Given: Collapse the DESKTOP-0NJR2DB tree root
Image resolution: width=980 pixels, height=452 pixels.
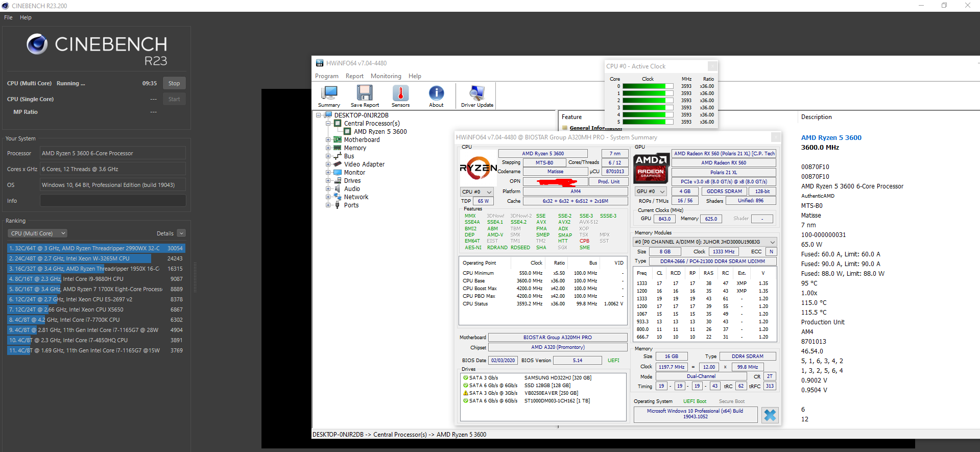Looking at the screenshot, I should (319, 115).
